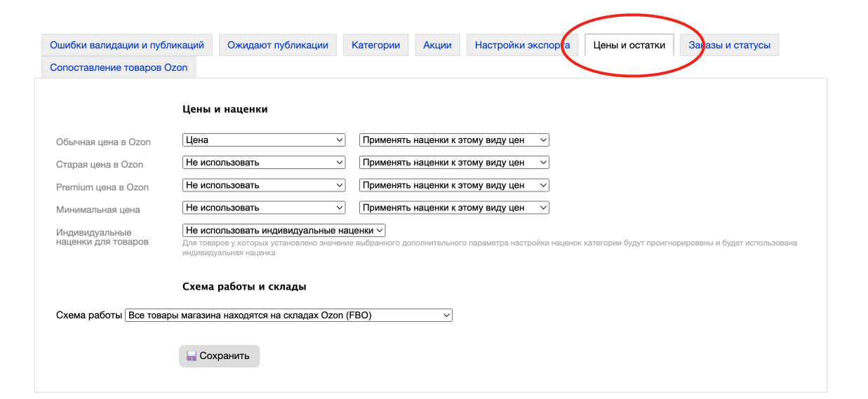The width and height of the screenshot is (868, 399).
Task: Go to the Категории tab
Action: (376, 45)
